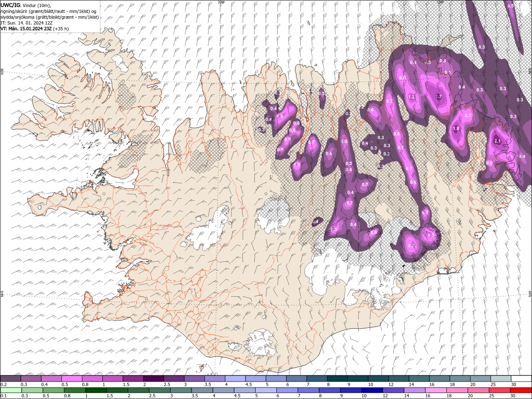Choose top-row legend swatch between 12 and 14
532x399 pixels.
click(x=399, y=379)
